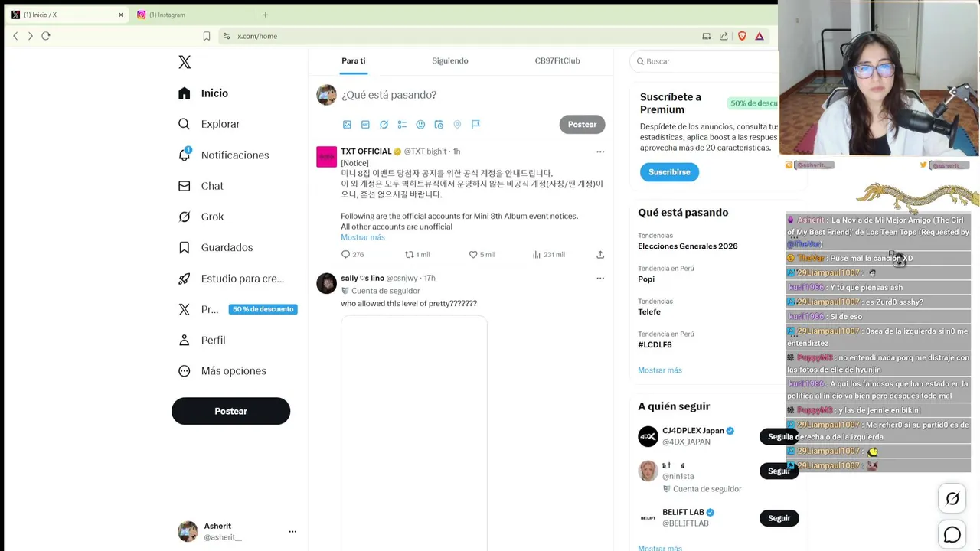Bookmark this page icon
The height and width of the screenshot is (551, 980).
tap(206, 36)
